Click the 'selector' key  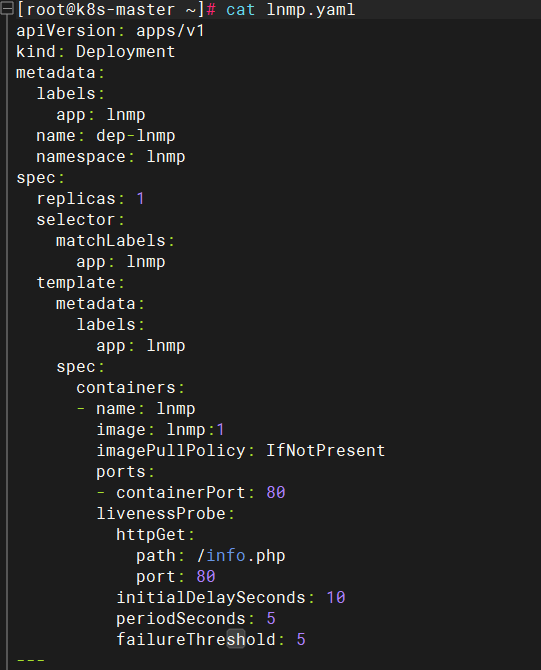[x=76, y=220]
